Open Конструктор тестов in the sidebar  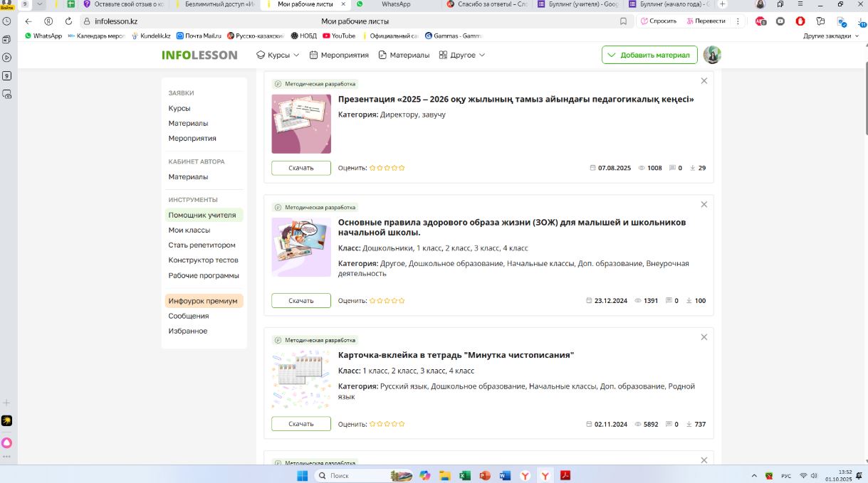[203, 260]
